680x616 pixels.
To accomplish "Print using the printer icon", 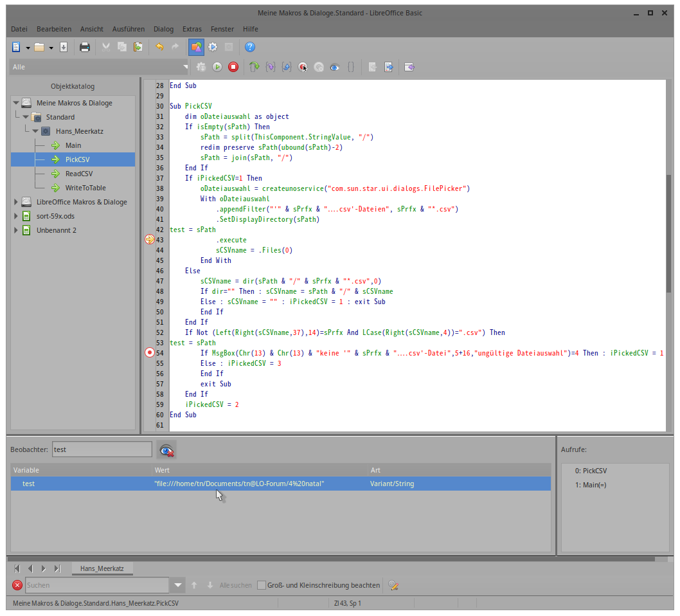I will tap(85, 47).
